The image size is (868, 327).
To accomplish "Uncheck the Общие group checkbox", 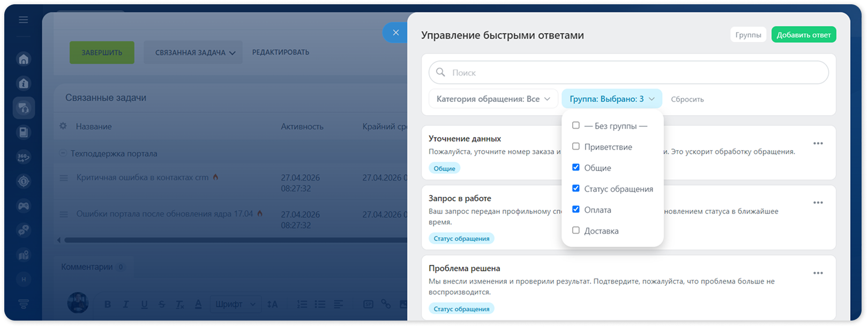I will pos(576,167).
